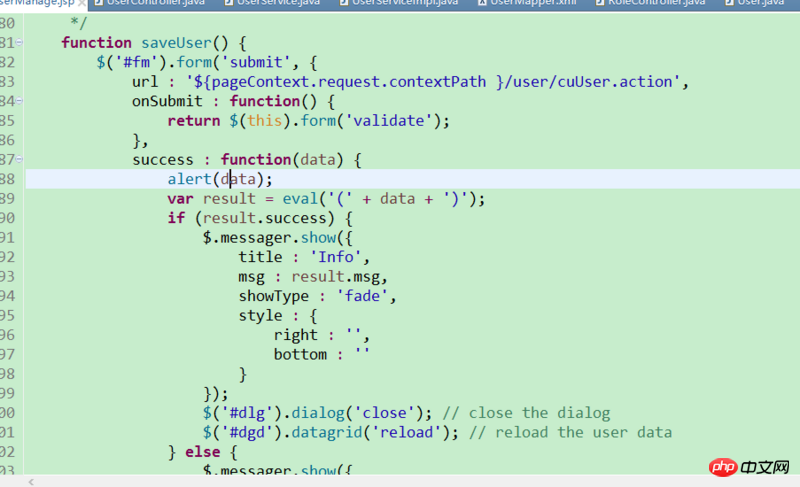Viewport: 800px width, 487px height.
Task: Click the 'onSubmit' property name
Action: coord(167,101)
